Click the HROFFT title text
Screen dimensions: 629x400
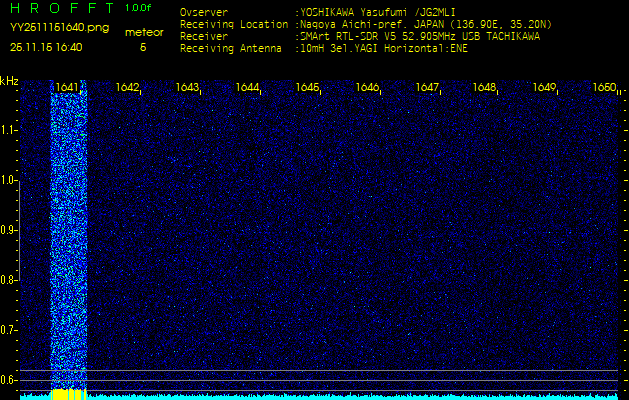pos(60,8)
